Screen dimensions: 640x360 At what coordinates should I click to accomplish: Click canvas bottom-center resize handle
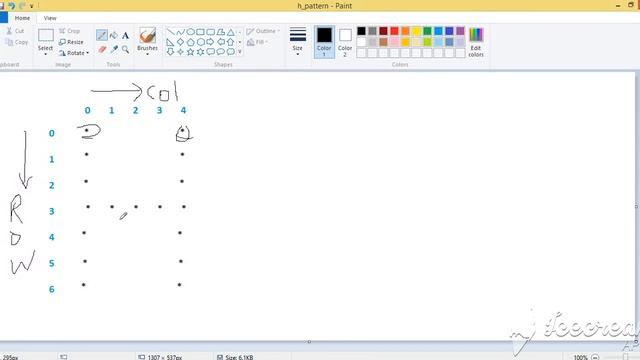point(309,342)
